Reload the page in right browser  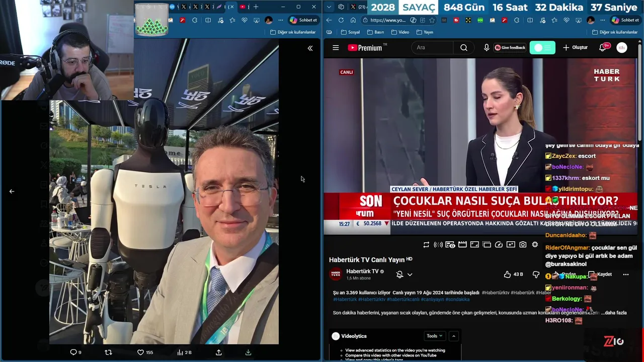(341, 20)
